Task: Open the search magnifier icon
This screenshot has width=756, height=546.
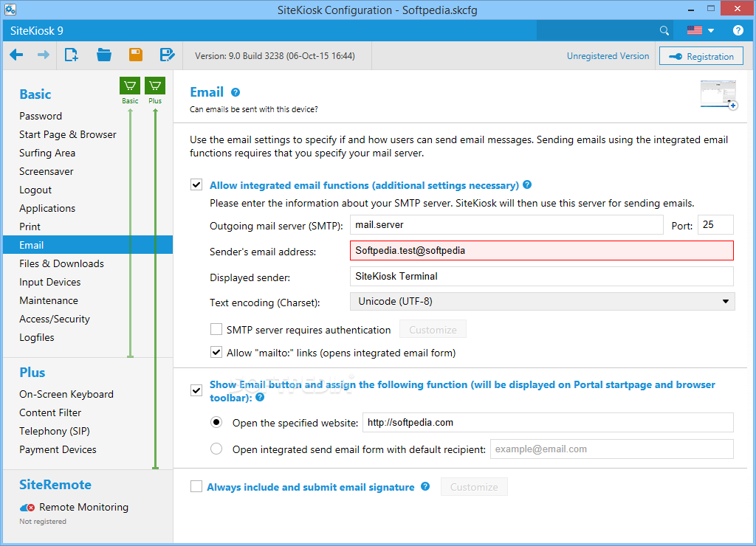Action: pos(664,31)
